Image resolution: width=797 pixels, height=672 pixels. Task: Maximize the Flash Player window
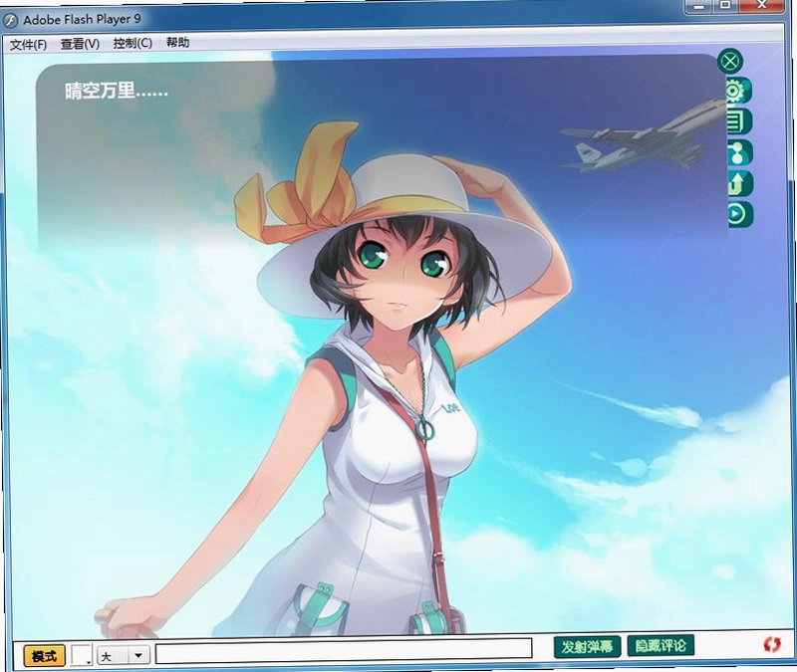pyautogui.click(x=726, y=5)
